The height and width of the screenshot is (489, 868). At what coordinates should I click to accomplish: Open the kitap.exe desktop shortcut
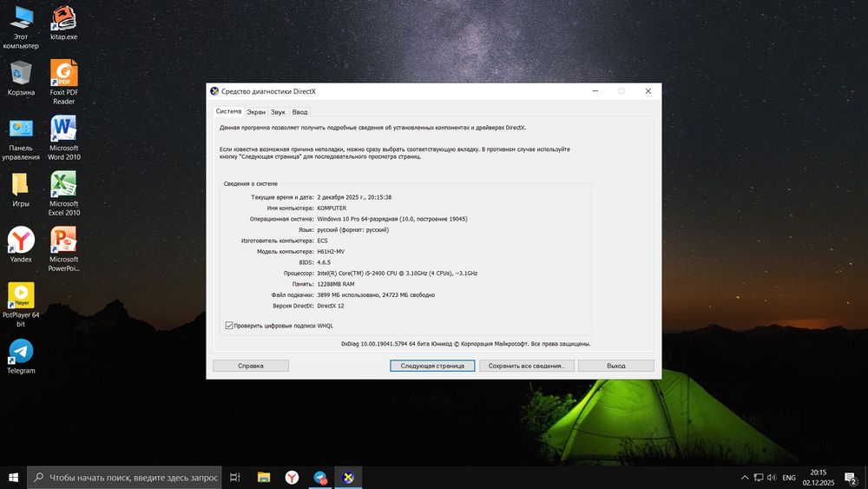tap(63, 23)
